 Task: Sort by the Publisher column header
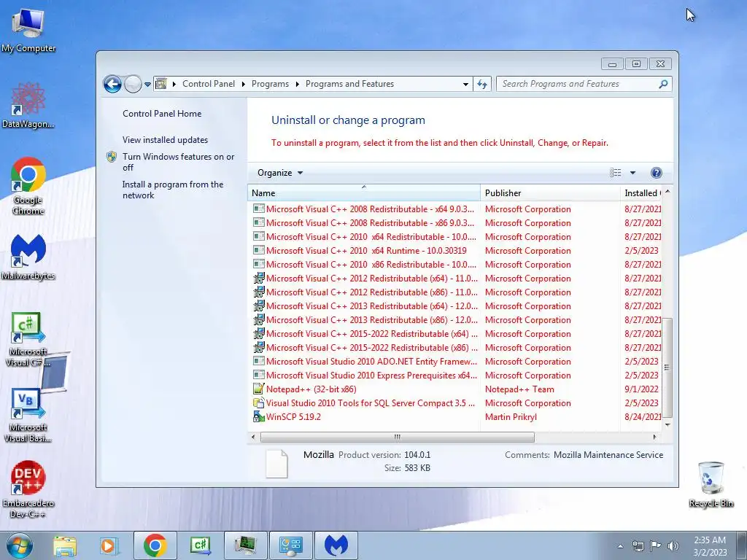(550, 192)
